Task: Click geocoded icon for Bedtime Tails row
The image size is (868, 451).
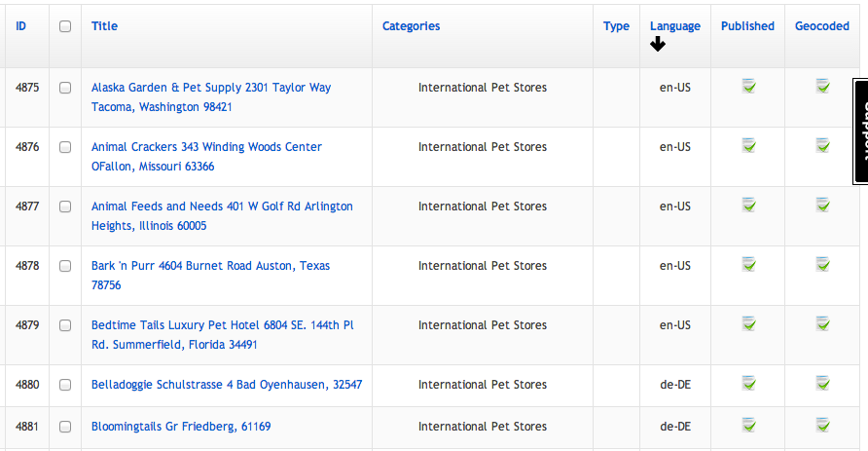Action: click(822, 323)
